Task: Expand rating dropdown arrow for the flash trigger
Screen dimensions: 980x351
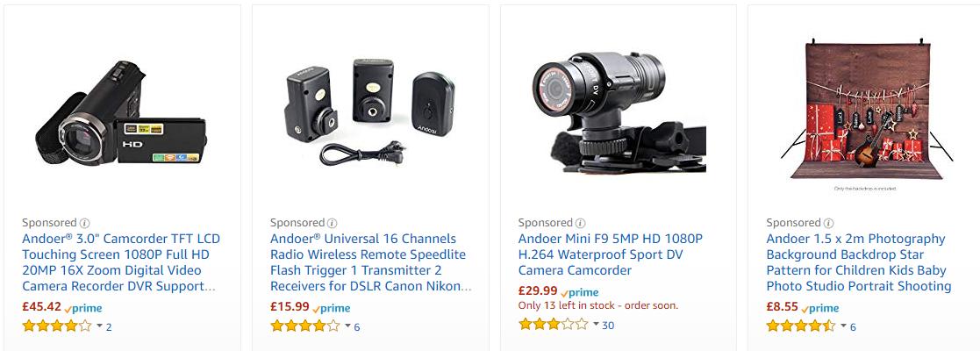Action: coord(347,326)
